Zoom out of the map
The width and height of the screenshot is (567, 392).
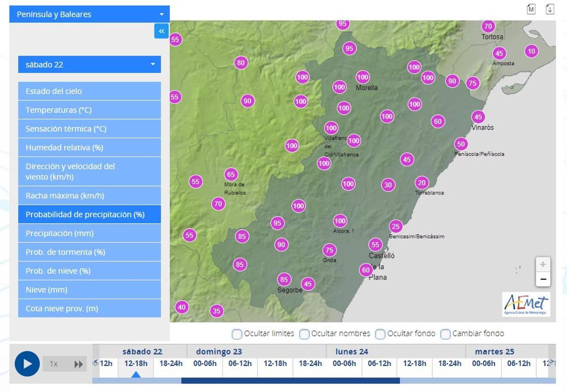pos(543,279)
